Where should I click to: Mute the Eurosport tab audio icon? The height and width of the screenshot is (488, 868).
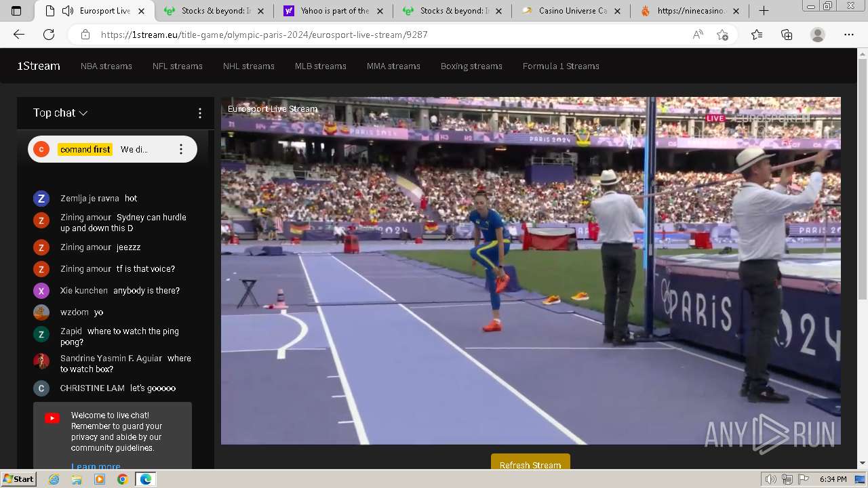(x=68, y=11)
